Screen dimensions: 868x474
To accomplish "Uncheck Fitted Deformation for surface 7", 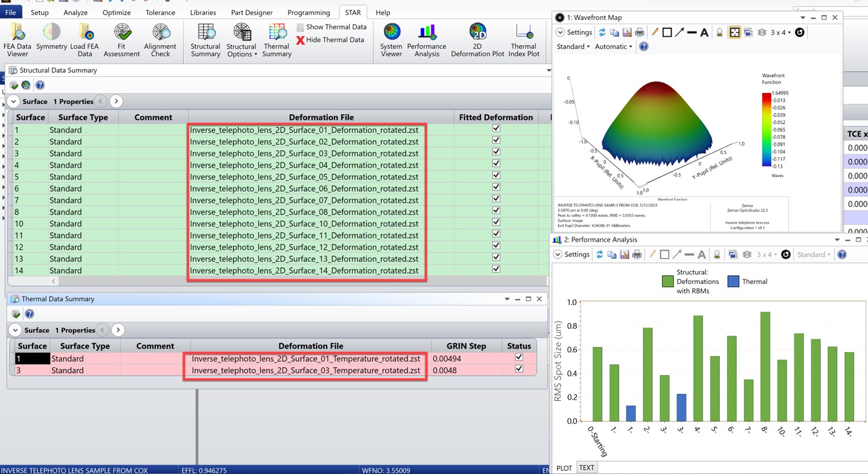I will 496,199.
